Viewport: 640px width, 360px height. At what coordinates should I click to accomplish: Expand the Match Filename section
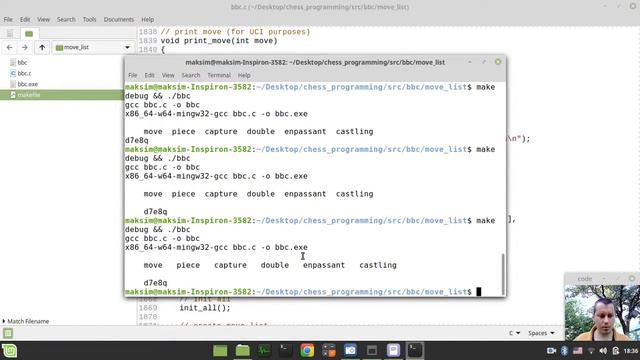(x=25, y=321)
